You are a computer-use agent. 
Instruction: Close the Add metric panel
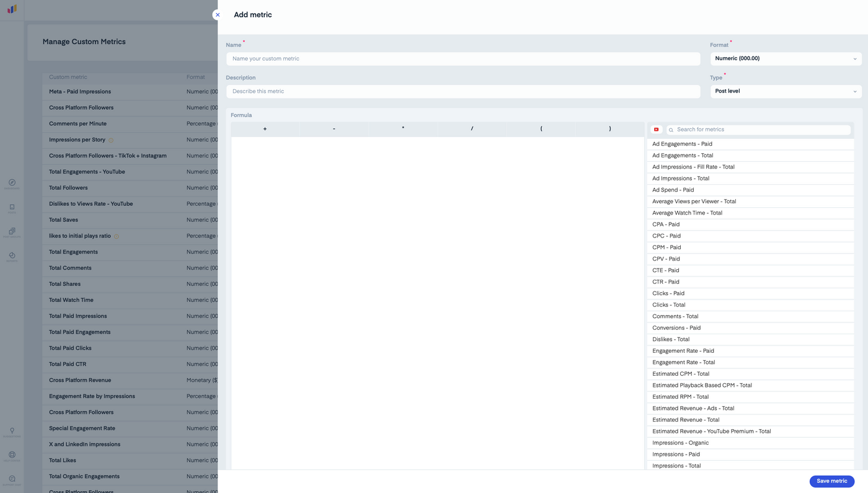218,15
